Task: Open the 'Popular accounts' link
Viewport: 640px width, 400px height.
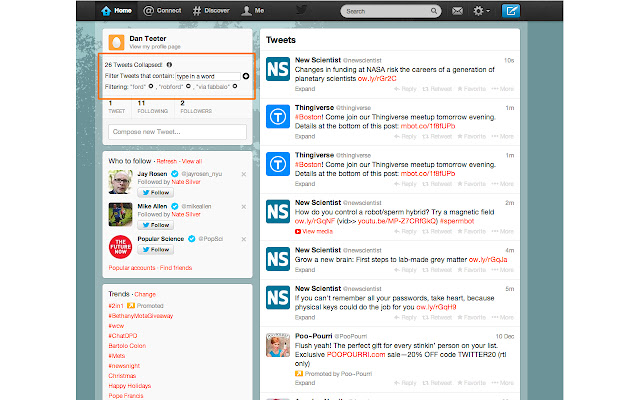Action: pyautogui.click(x=132, y=268)
